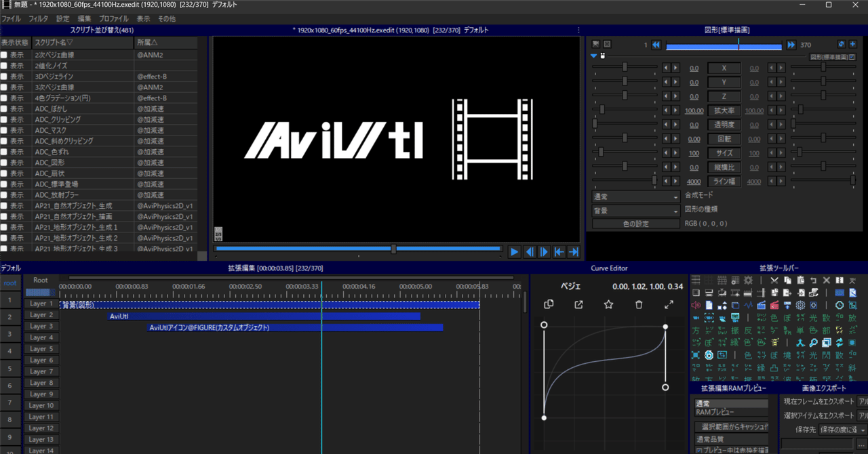This screenshot has width=868, height=454.
Task: Open the 図形の種類 dropdown showing 背景
Action: tap(635, 209)
